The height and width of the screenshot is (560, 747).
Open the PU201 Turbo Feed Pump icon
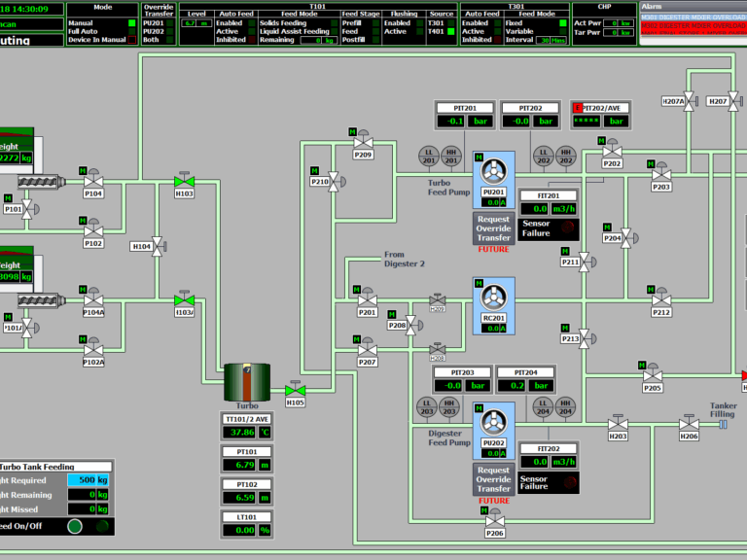tap(493, 171)
